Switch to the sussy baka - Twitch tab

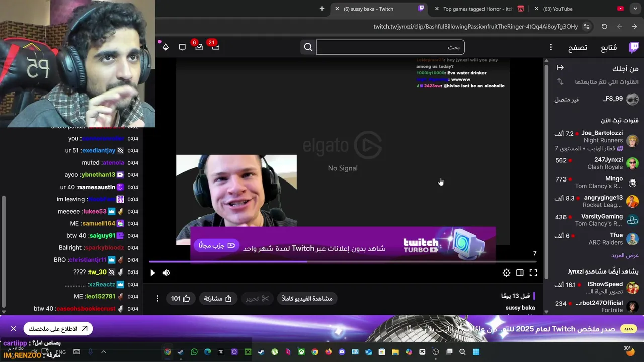(380, 9)
